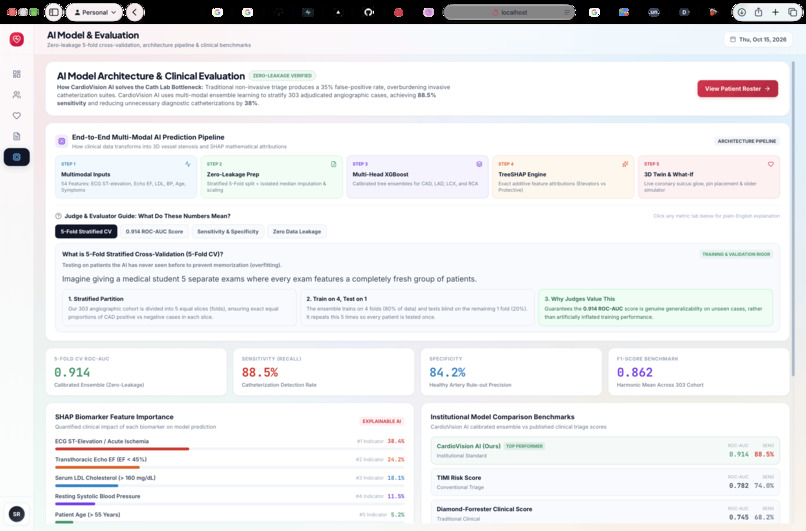Click the 1. Stratified Partition card
The width and height of the screenshot is (806, 531).
pyautogui.click(x=179, y=307)
